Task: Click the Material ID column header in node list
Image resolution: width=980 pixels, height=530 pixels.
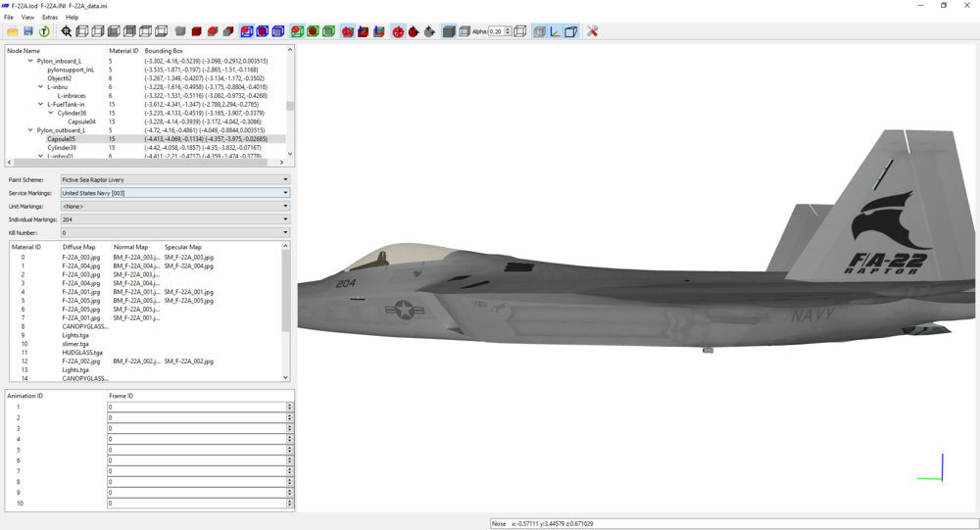Action: (x=124, y=51)
